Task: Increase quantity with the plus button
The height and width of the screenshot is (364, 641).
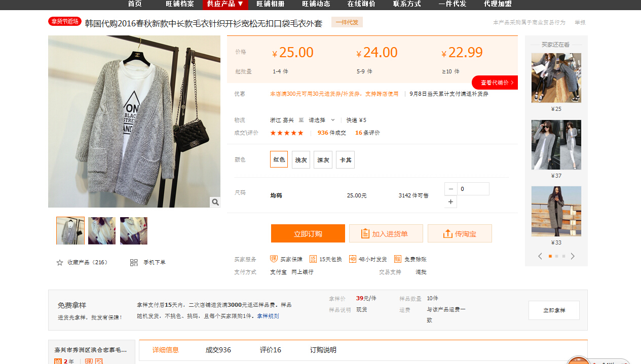Action: 450,202
